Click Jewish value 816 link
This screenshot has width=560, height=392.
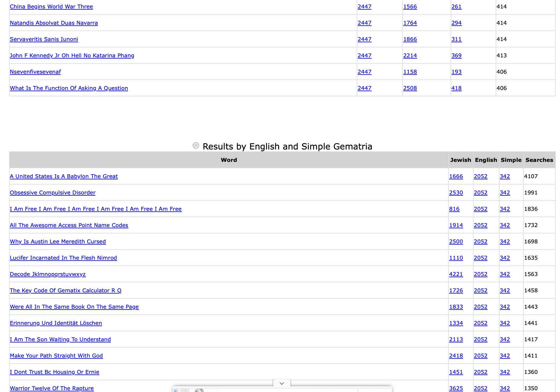click(454, 209)
